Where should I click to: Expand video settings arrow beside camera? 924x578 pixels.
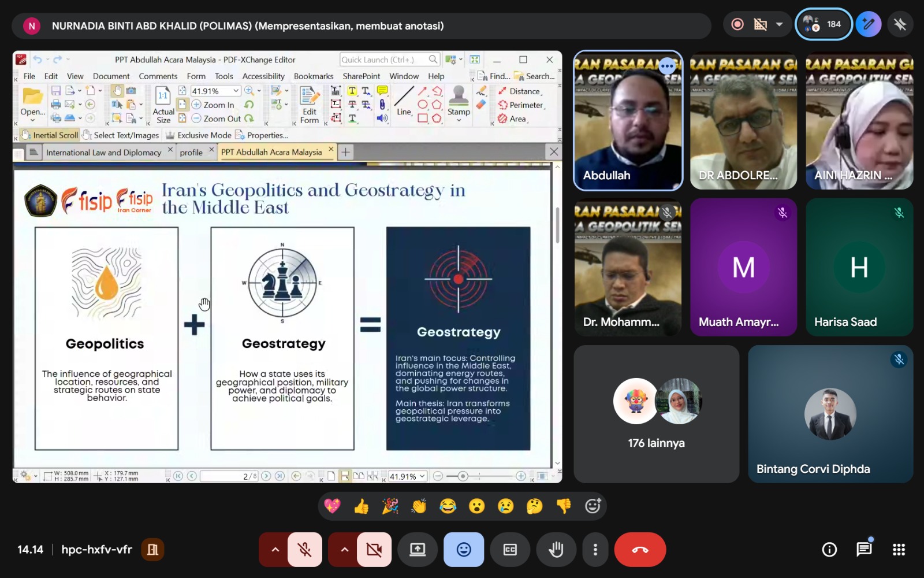[345, 550]
